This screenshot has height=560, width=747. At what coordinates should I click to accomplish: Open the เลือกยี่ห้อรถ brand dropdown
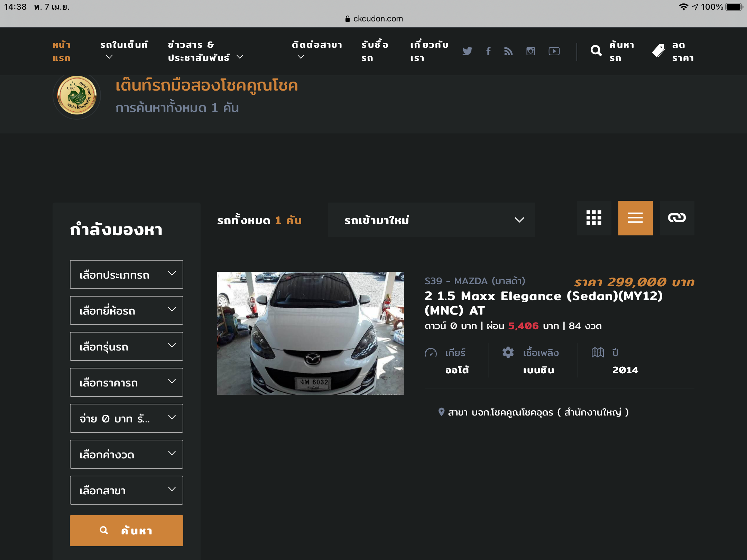point(126,310)
